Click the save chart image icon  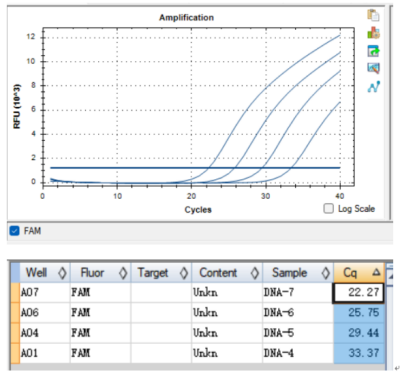coord(373,68)
